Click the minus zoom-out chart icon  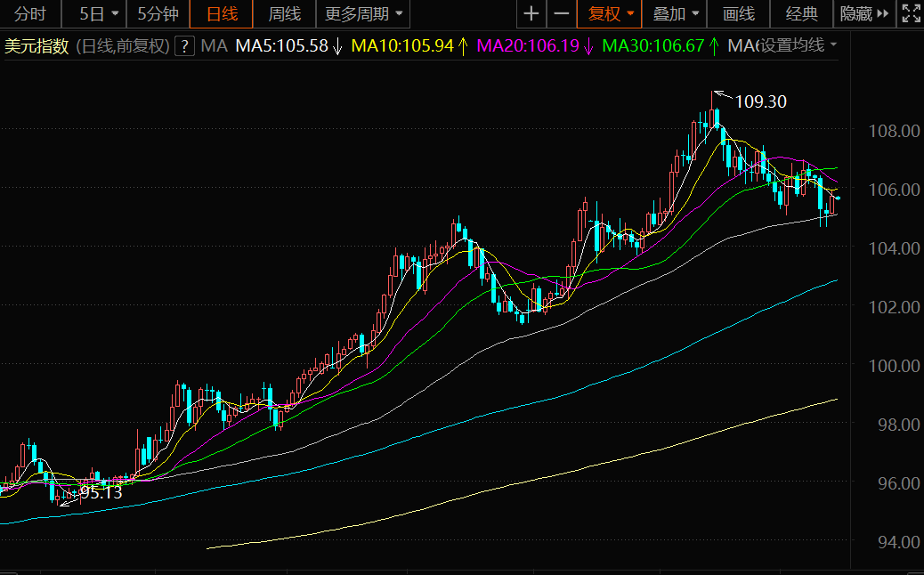tap(561, 13)
